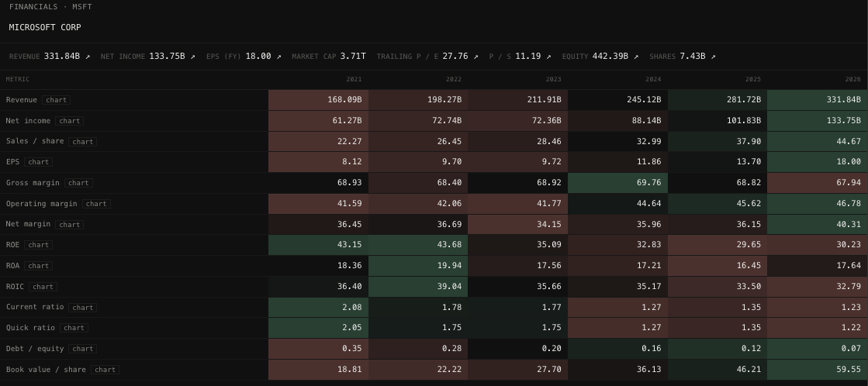Viewport: 868px width, 386px height.
Task: Click the 2025 column header
Action: pos(753,80)
